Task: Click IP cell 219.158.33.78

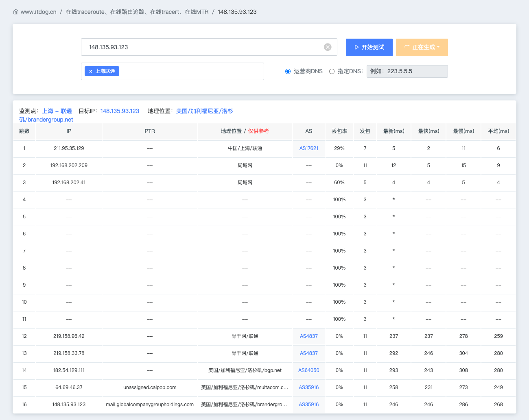Action: pos(69,353)
